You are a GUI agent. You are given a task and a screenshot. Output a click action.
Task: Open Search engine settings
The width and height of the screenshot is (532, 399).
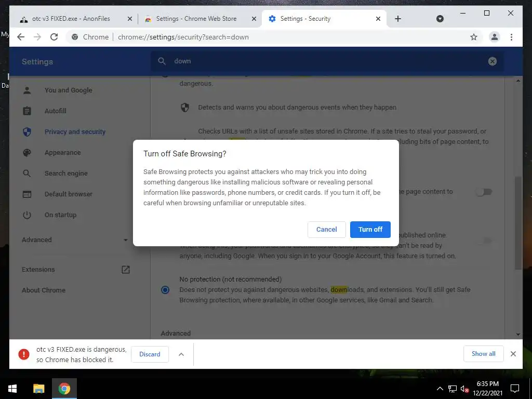coord(66,174)
